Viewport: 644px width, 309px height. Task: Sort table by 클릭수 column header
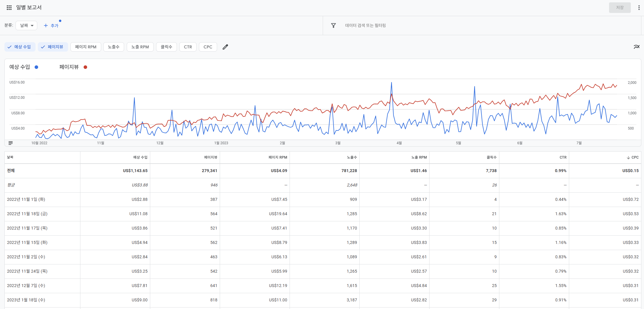click(491, 157)
